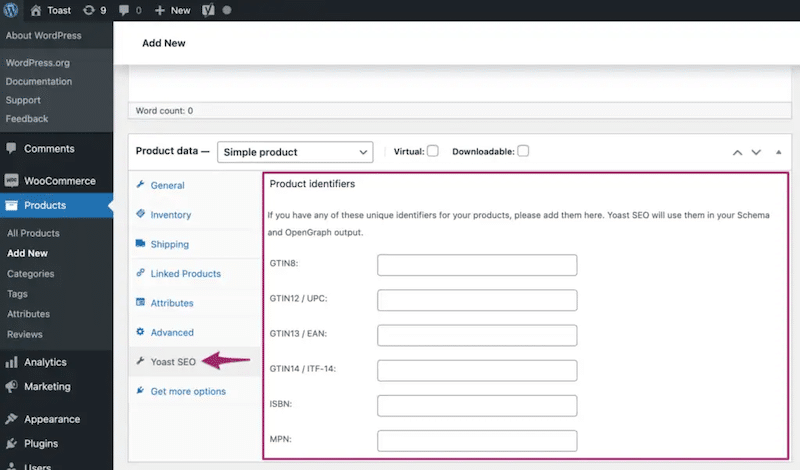Tick the Downloadable checkbox
800x470 pixels.
click(523, 151)
